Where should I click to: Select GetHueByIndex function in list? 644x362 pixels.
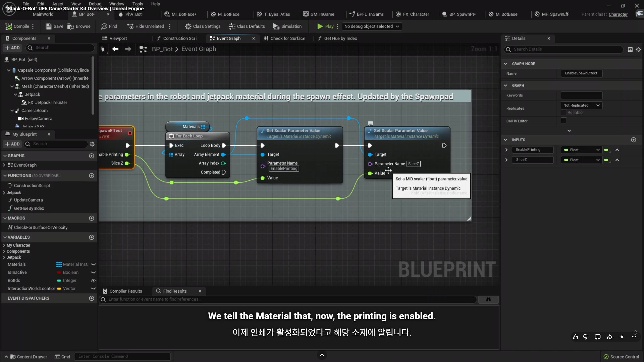pyautogui.click(x=29, y=208)
